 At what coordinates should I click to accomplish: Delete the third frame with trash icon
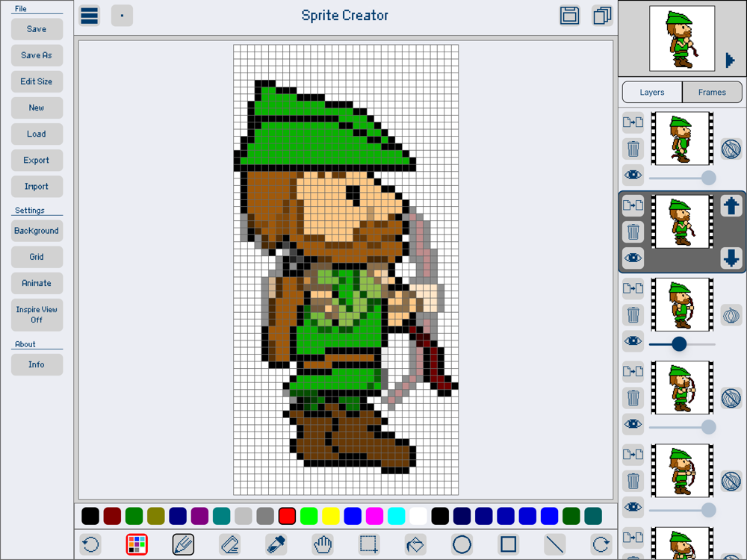click(x=633, y=315)
